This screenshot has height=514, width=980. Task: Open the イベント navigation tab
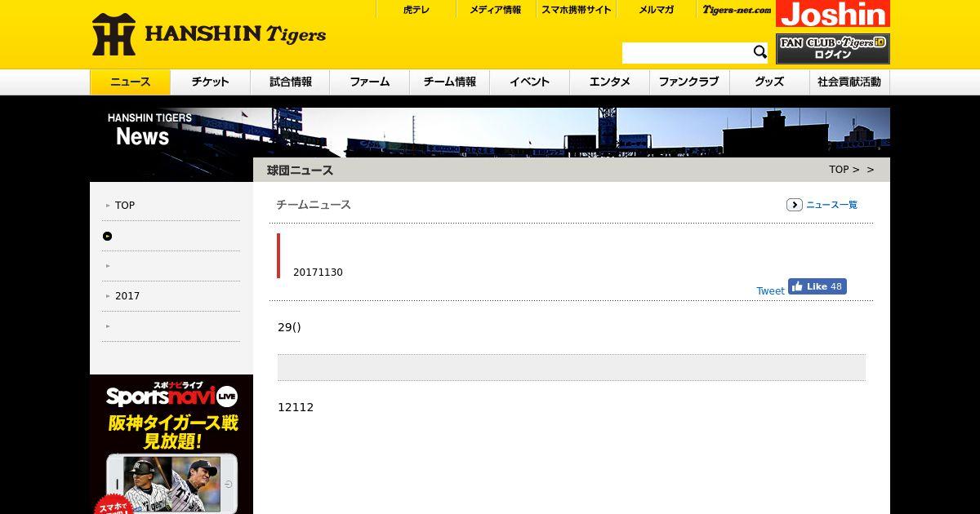point(530,82)
